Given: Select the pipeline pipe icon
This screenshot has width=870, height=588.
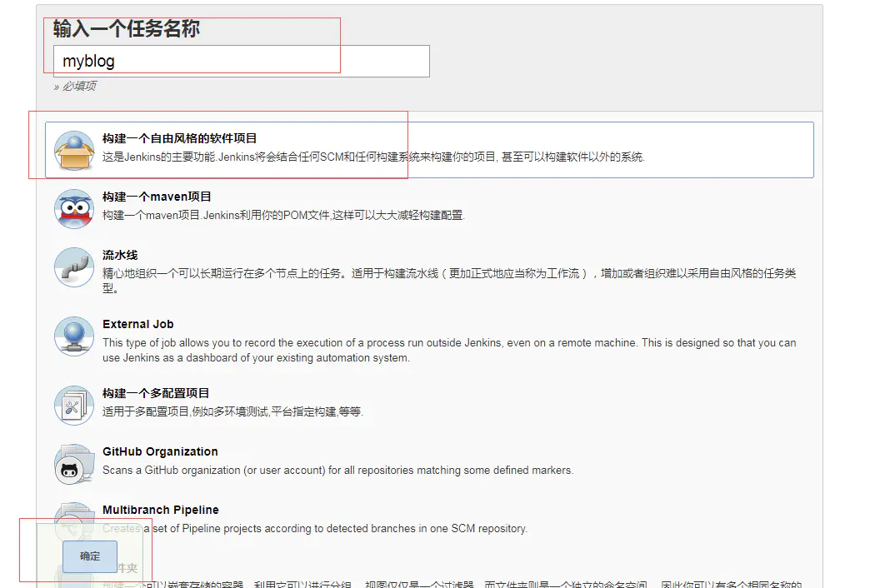Looking at the screenshot, I should click(x=74, y=267).
